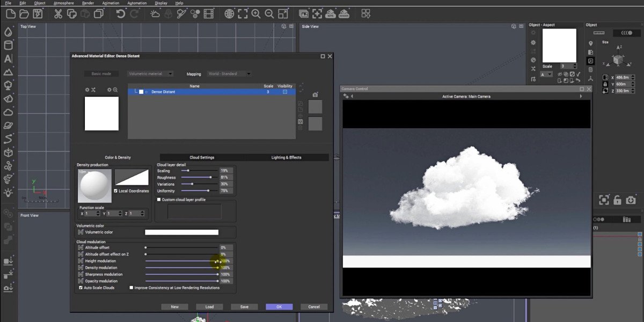Click the frame selection brackets icon

coord(243,13)
